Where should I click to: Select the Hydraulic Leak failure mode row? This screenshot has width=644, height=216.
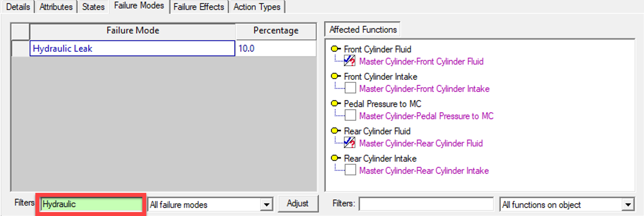(132, 48)
